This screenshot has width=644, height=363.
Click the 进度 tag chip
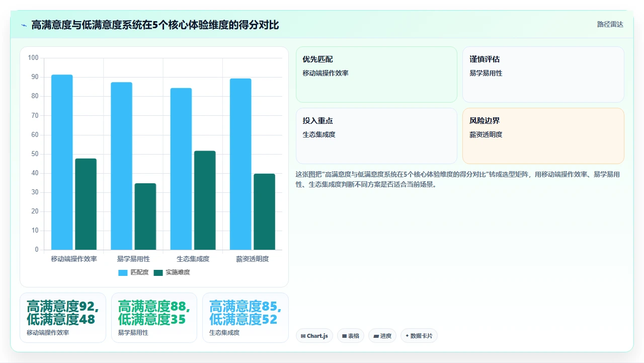click(382, 336)
